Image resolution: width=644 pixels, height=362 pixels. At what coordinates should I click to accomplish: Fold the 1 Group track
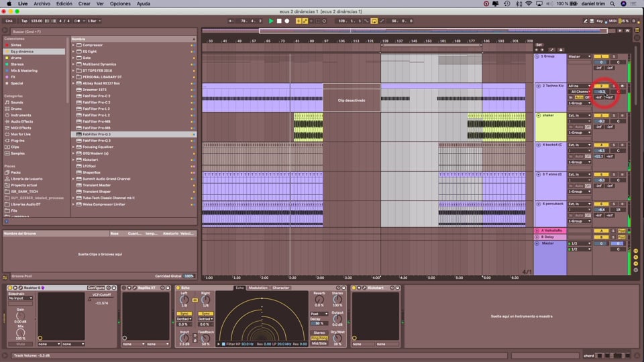pos(537,56)
